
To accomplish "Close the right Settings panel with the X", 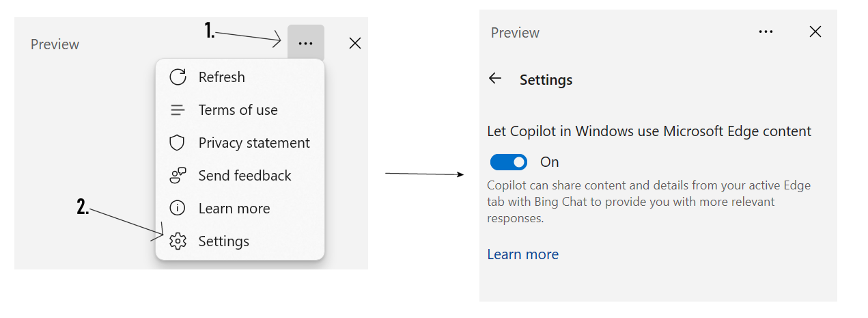I will click(x=815, y=31).
